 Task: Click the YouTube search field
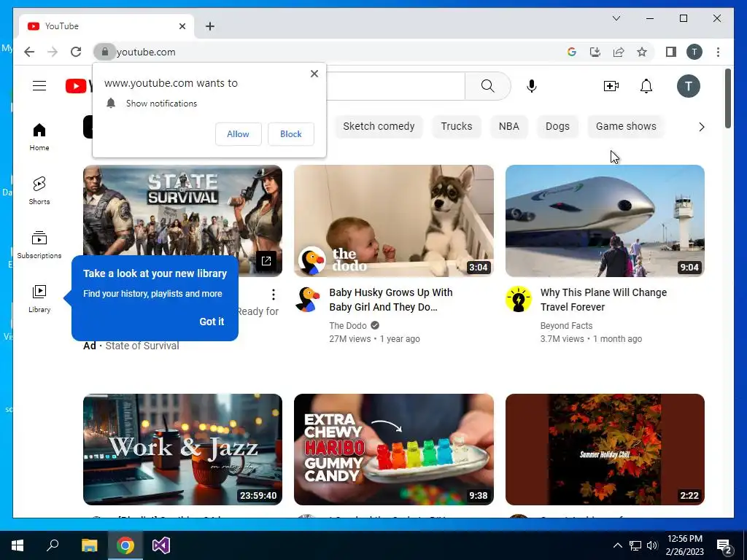pyautogui.click(x=395, y=86)
